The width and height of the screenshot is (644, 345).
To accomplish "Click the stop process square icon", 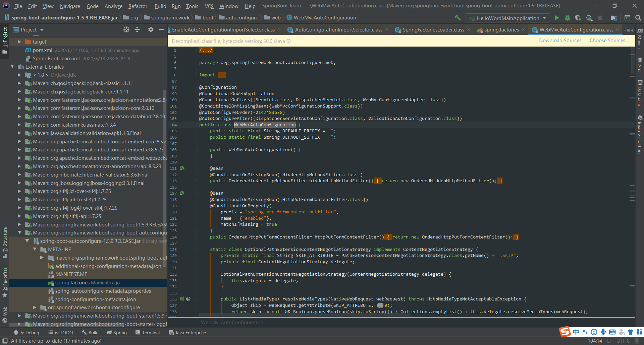I will tap(600, 18).
